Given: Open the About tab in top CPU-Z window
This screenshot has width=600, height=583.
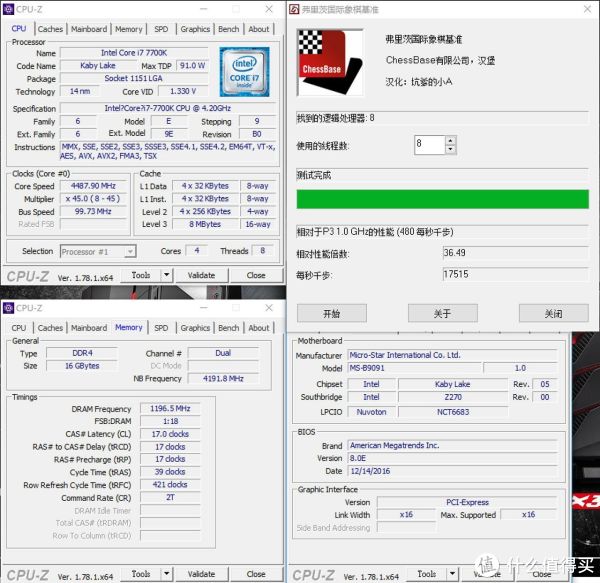Looking at the screenshot, I should point(259,29).
